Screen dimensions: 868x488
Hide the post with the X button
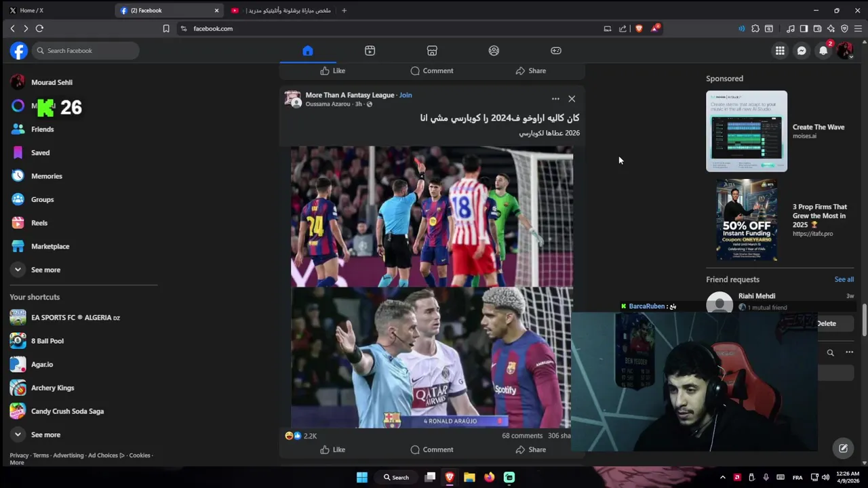pos(572,99)
